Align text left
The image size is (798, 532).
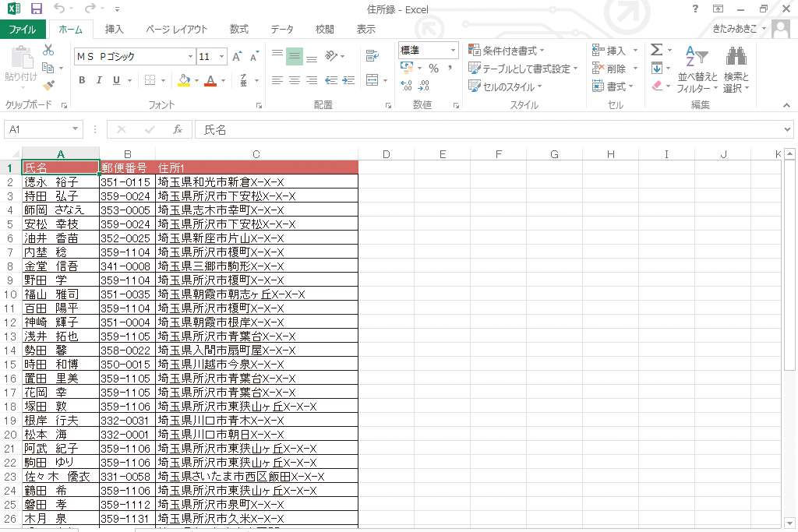coord(277,80)
